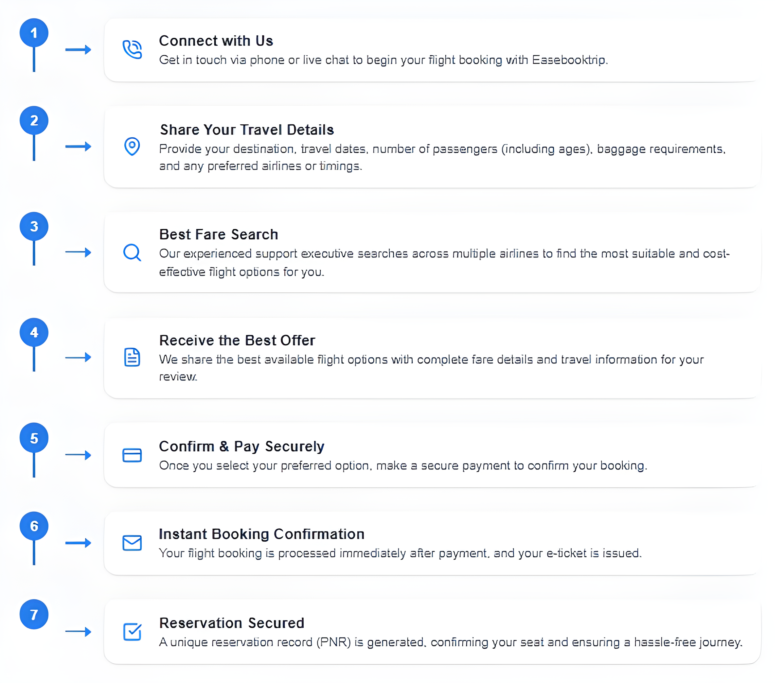Click the step 3 number circle
Image resolution: width=784 pixels, height=683 pixels.
[x=34, y=226]
